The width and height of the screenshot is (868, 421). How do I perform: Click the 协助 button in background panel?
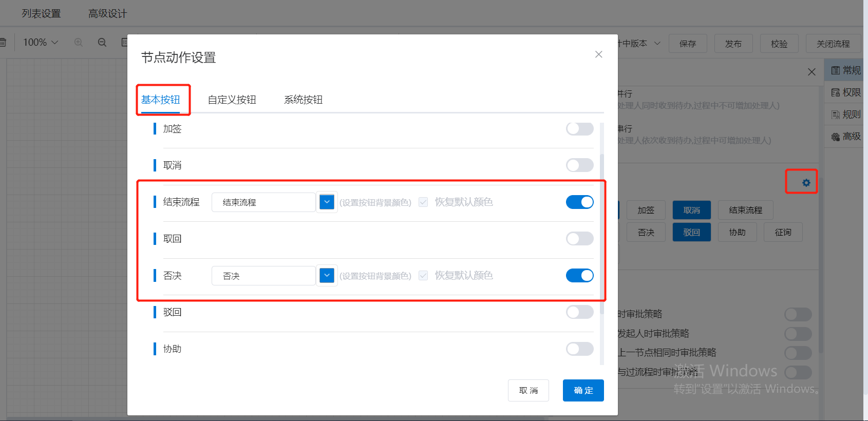click(738, 232)
